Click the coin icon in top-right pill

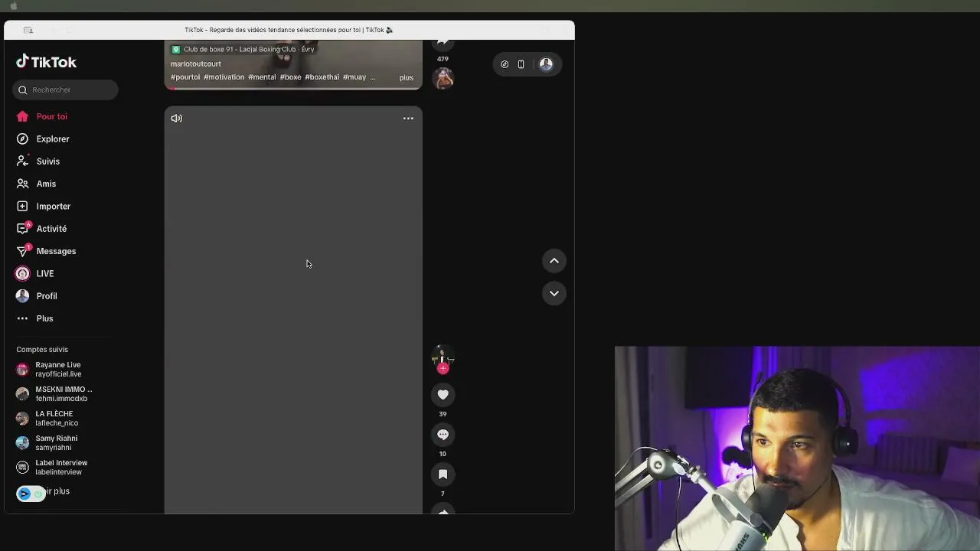(505, 64)
